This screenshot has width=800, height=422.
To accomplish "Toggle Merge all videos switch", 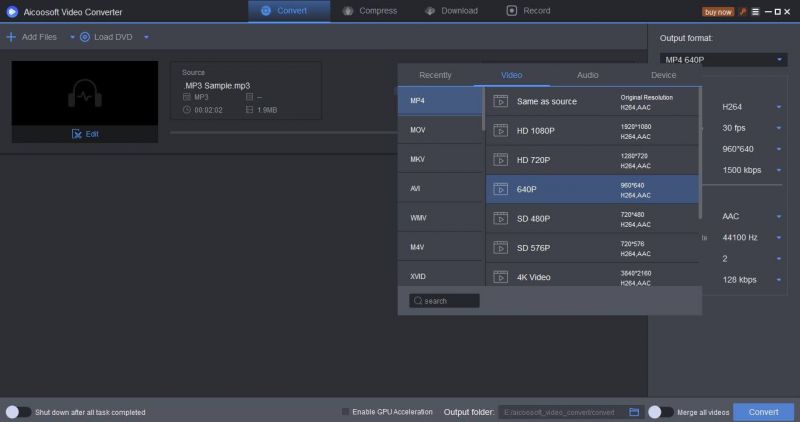I will pyautogui.click(x=661, y=412).
